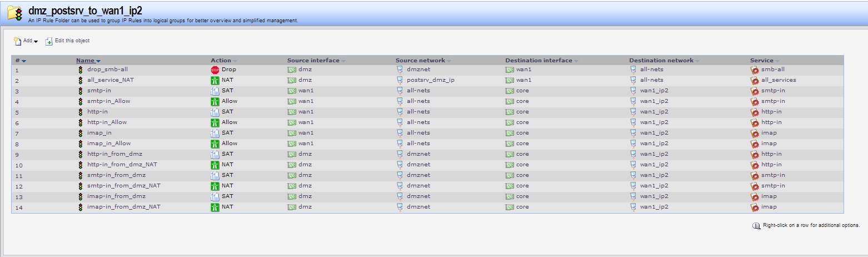Click the red Drop stop icon in row 1
Image resolution: width=868 pixels, height=257 pixels.
click(x=215, y=70)
